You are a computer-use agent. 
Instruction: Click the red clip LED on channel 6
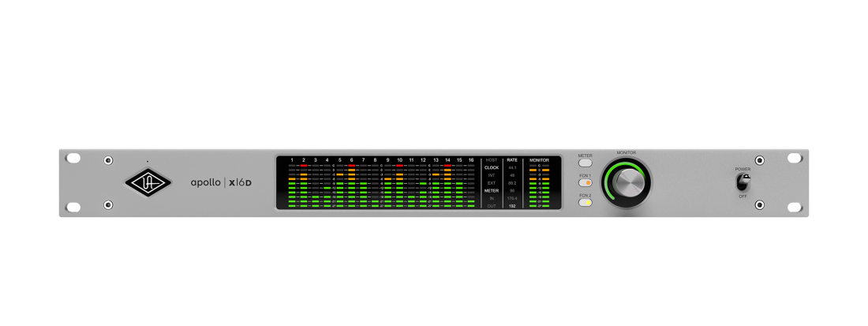351,166
